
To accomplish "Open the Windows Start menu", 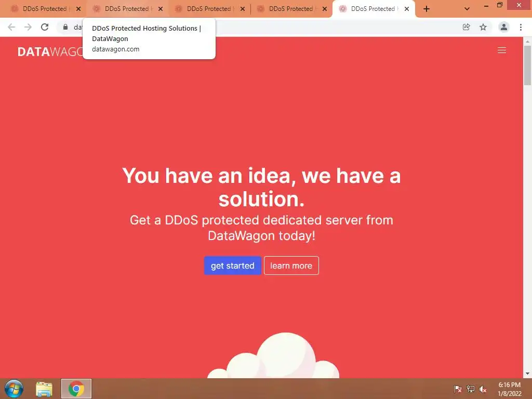I will click(14, 389).
